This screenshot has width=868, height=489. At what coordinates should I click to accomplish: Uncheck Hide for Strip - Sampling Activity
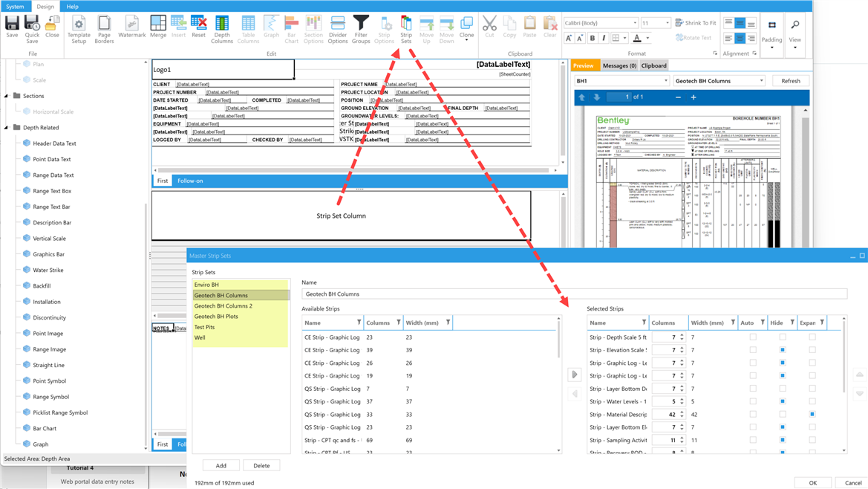(x=782, y=440)
